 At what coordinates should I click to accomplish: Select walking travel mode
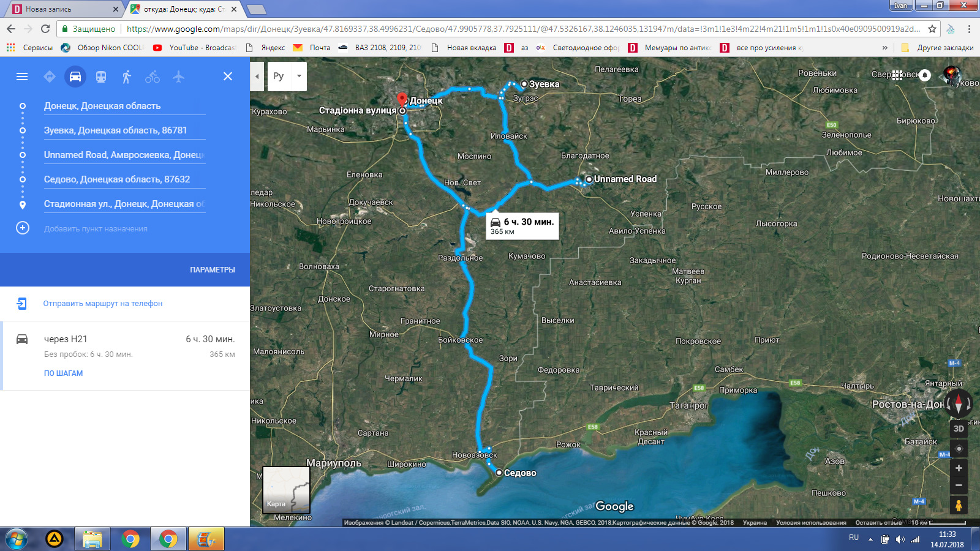pyautogui.click(x=127, y=77)
